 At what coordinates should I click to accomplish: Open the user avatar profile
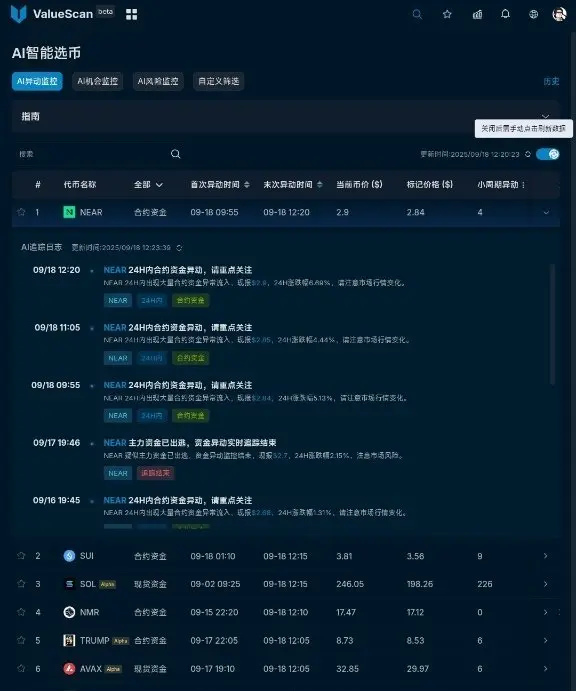pos(559,14)
